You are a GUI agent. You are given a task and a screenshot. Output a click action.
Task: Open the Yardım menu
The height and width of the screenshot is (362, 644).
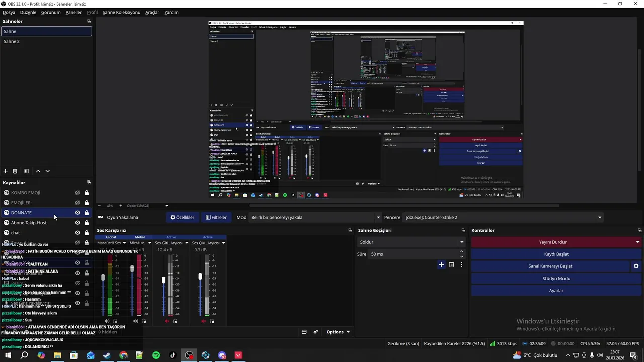pos(171,12)
